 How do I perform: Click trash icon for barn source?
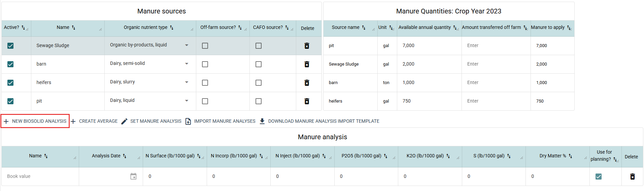tap(307, 64)
